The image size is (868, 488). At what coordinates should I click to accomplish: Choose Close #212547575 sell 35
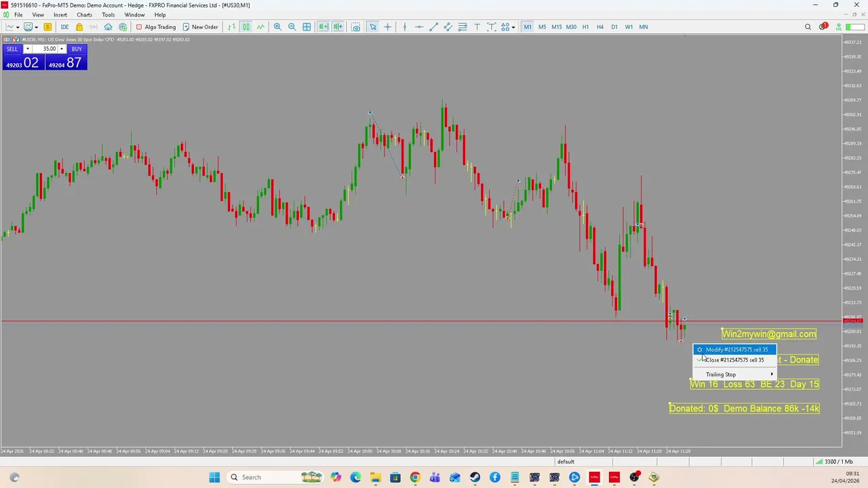(734, 360)
